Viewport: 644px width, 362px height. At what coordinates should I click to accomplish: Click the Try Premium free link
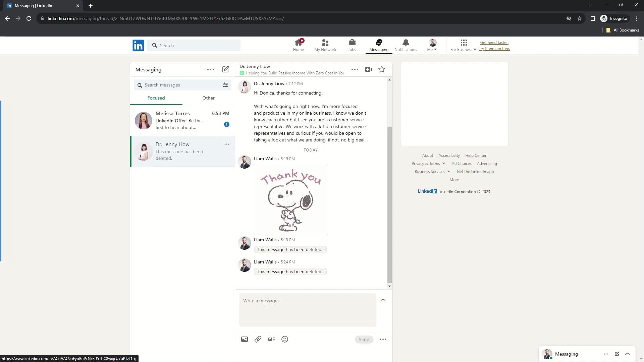[494, 49]
